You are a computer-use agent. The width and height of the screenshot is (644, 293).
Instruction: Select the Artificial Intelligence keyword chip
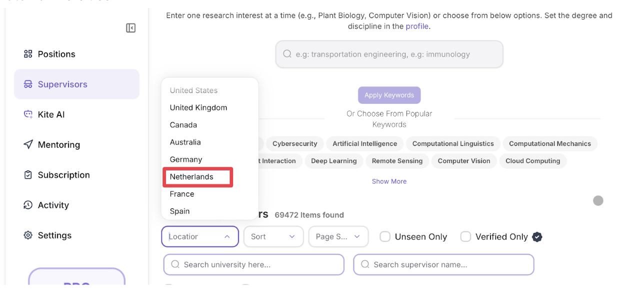[x=364, y=144]
